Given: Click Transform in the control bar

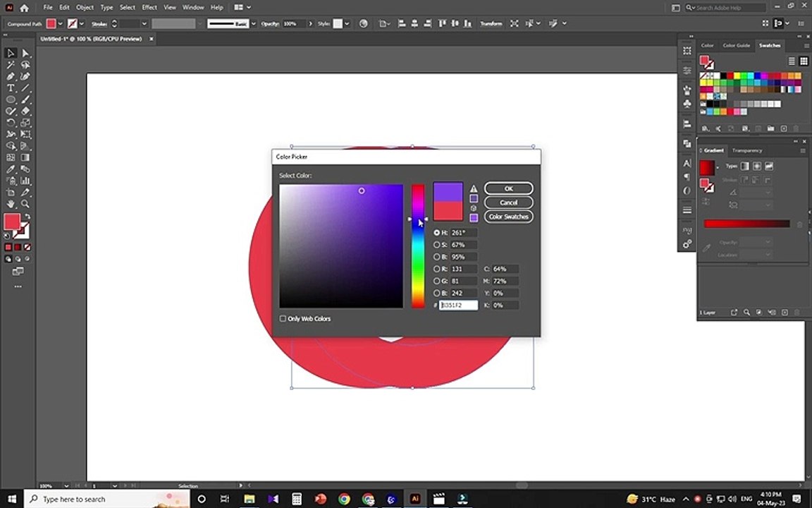Looking at the screenshot, I should click(491, 24).
